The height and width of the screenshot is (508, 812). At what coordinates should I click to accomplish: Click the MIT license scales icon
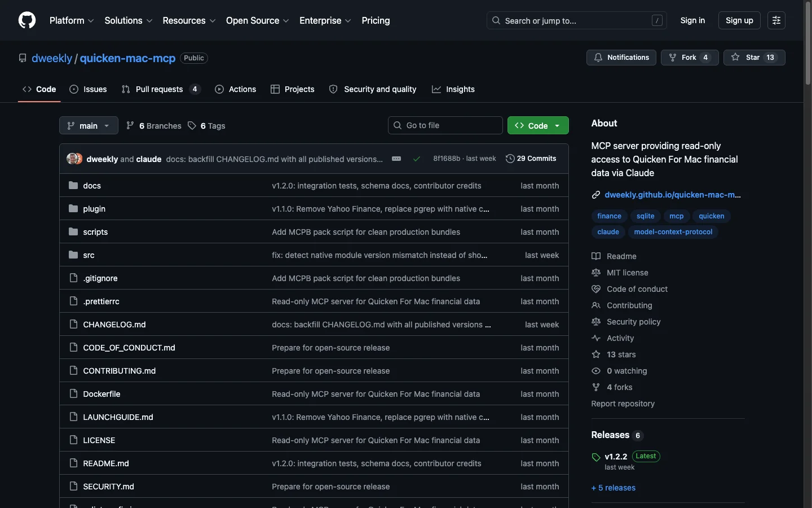tap(596, 273)
